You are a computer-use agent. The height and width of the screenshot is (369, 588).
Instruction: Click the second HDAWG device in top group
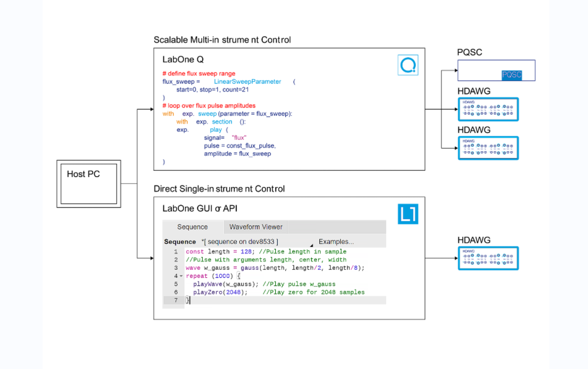pyautogui.click(x=488, y=148)
